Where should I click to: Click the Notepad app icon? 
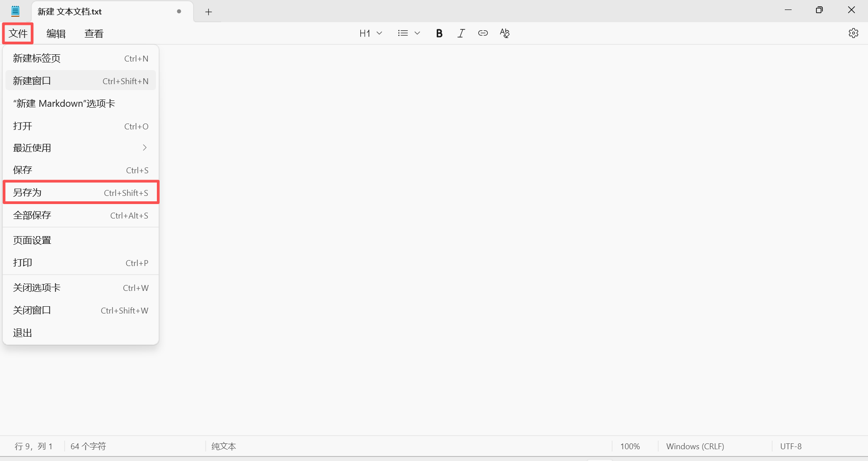[x=15, y=11]
